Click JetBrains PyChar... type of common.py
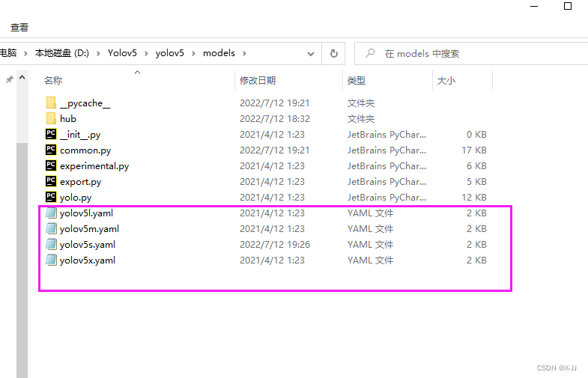Image resolution: width=588 pixels, height=378 pixels. [387, 150]
